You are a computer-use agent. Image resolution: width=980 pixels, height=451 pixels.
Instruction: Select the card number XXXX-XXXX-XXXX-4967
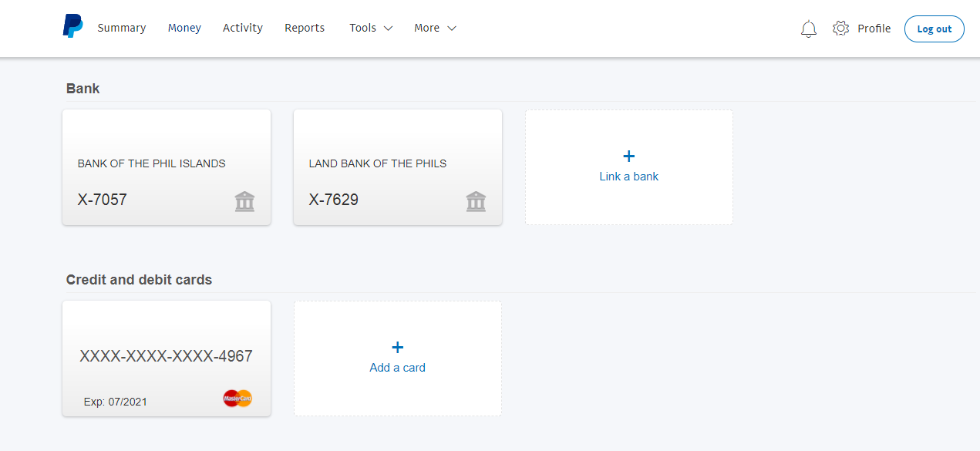[167, 356]
